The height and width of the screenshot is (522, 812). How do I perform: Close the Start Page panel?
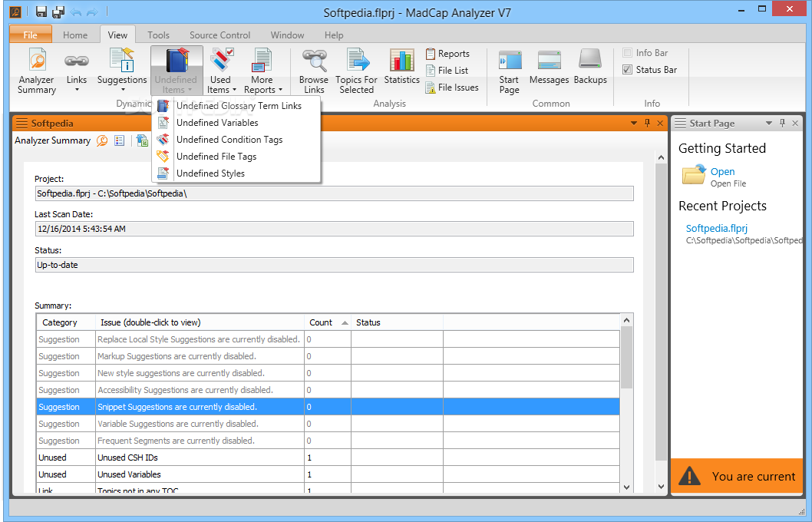click(795, 124)
